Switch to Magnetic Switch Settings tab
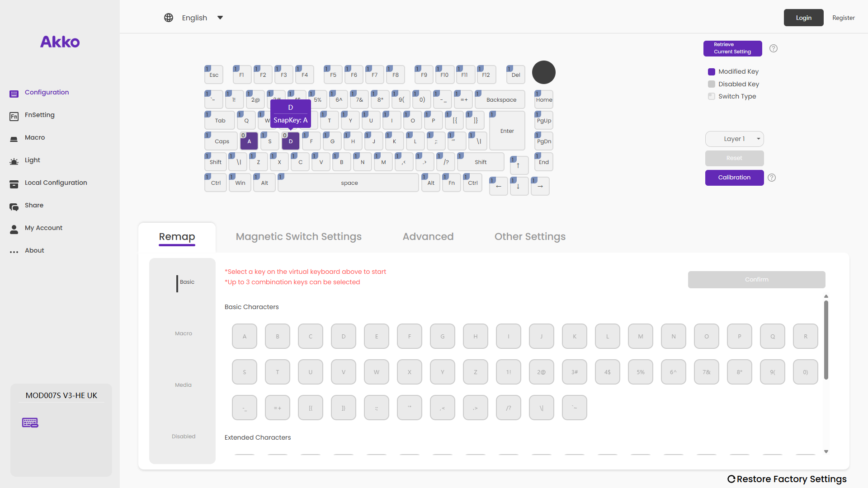 pyautogui.click(x=298, y=236)
